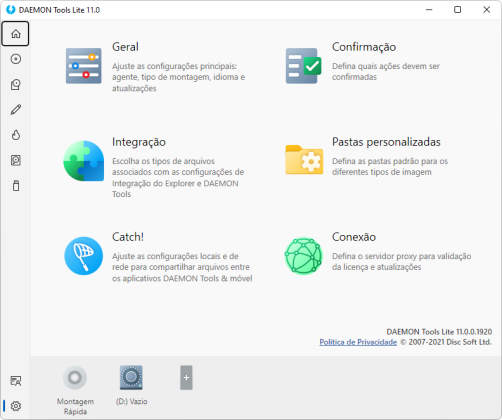502x420 pixels.
Task: Open the USB stick sidebar icon
Action: coord(16,186)
